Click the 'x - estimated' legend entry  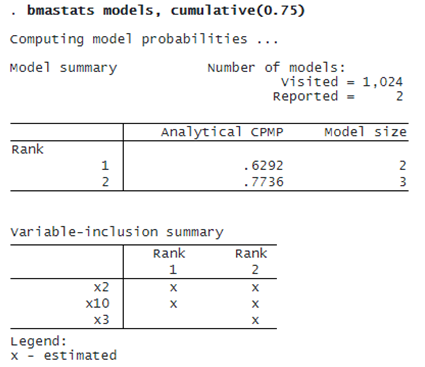click(64, 356)
